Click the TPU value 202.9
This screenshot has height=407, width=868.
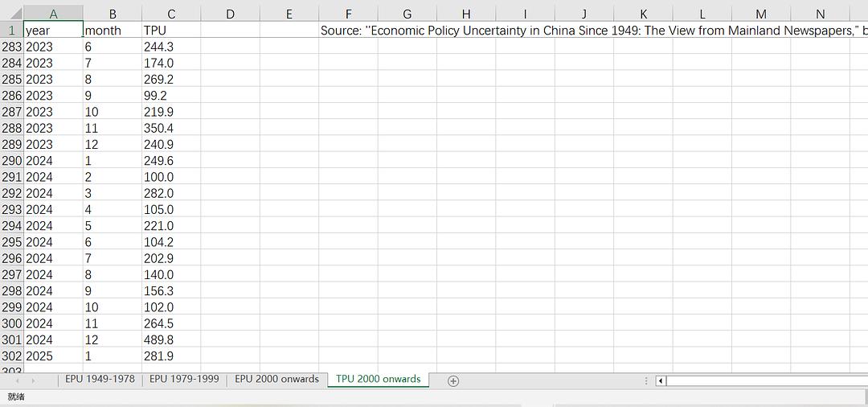pyautogui.click(x=171, y=258)
